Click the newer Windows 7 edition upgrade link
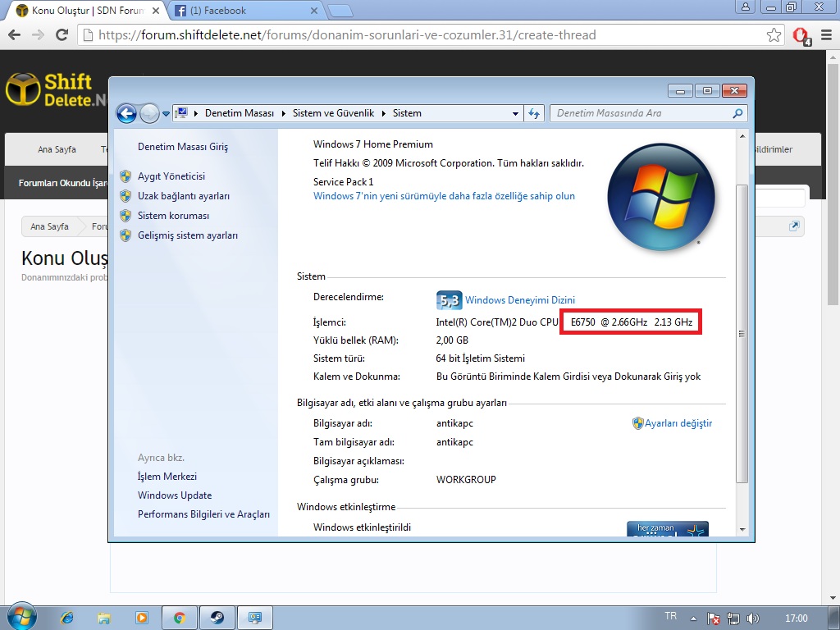The image size is (840, 630). (x=444, y=196)
